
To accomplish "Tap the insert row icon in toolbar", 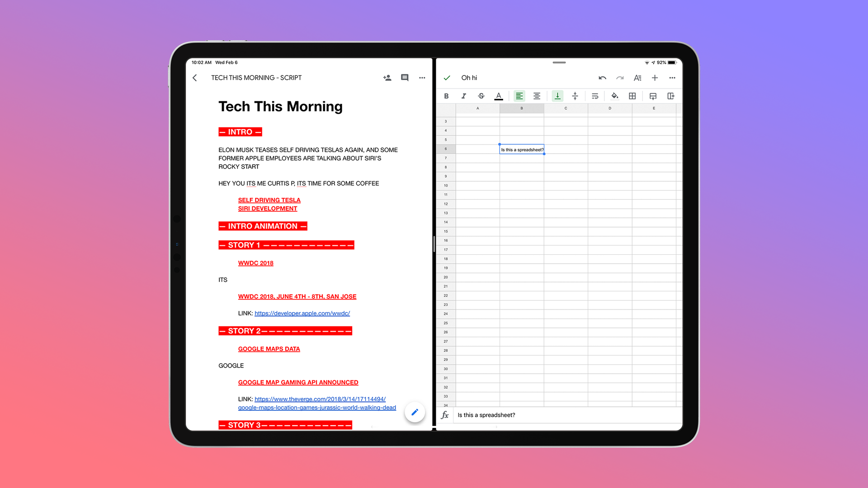I will click(x=653, y=96).
